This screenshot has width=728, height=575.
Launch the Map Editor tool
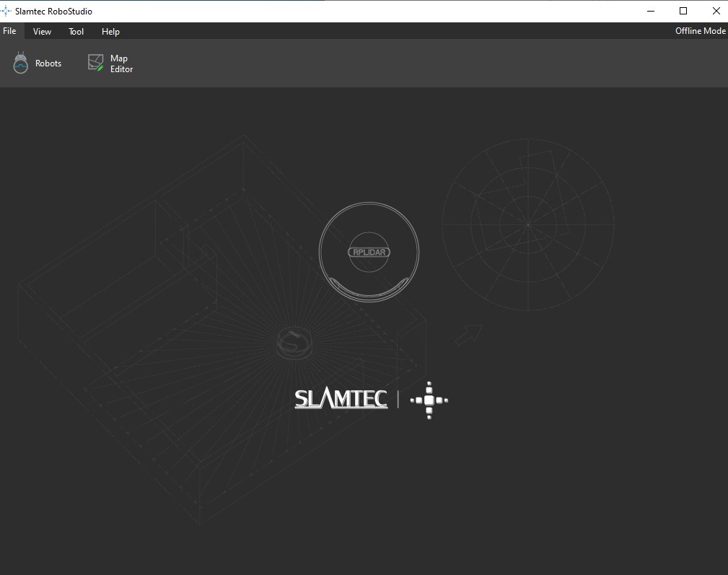[110, 63]
